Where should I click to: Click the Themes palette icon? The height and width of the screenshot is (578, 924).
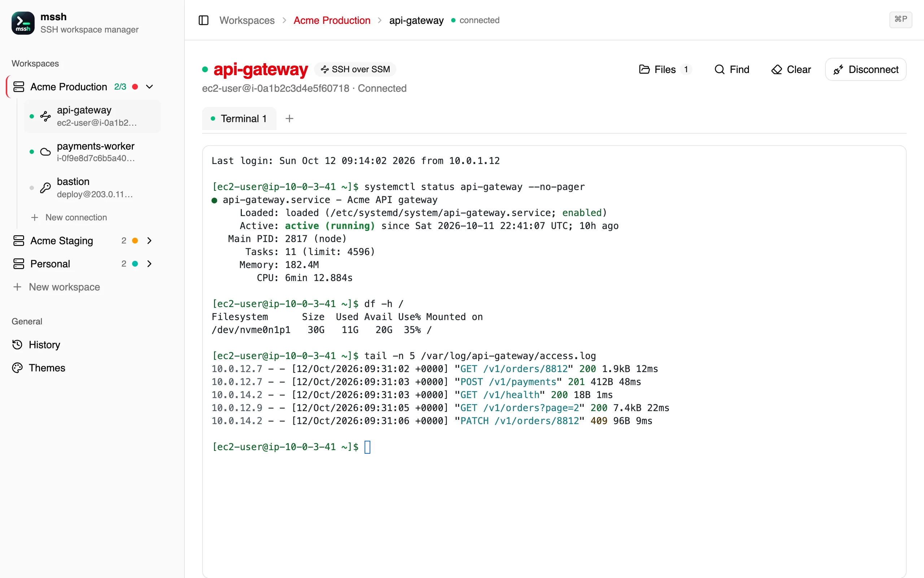(x=17, y=368)
